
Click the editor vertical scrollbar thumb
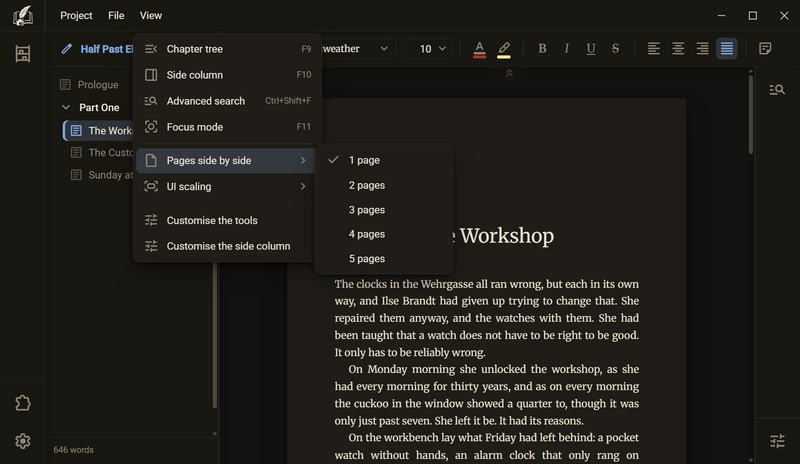pyautogui.click(x=751, y=115)
